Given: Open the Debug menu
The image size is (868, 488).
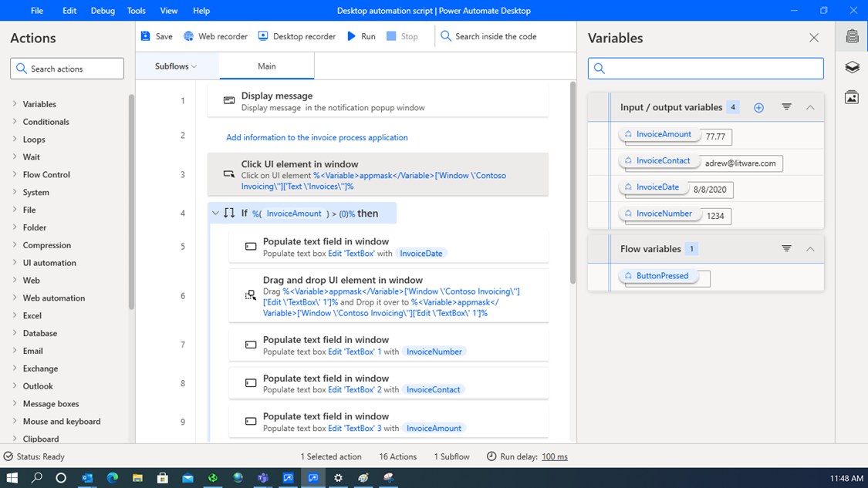Looking at the screenshot, I should click(103, 11).
